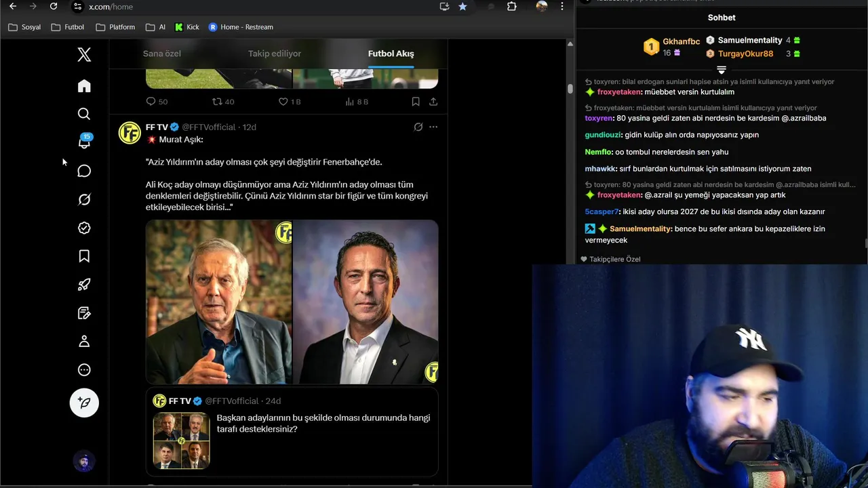
Task: Open account avatar at sidebar bottom
Action: click(x=84, y=462)
